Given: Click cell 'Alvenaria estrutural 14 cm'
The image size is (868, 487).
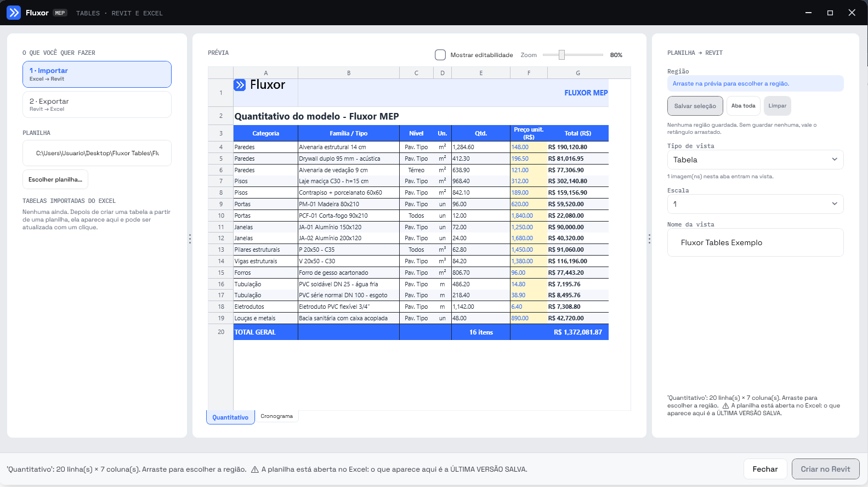Looking at the screenshot, I should (349, 147).
